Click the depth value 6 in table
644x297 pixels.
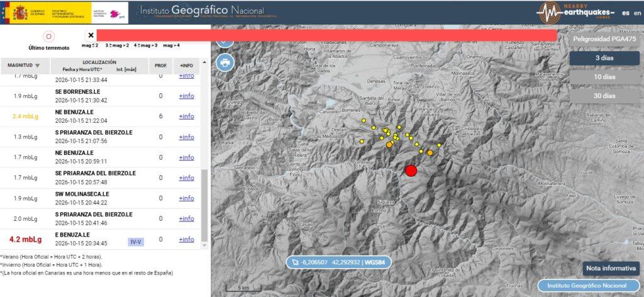pos(160,116)
